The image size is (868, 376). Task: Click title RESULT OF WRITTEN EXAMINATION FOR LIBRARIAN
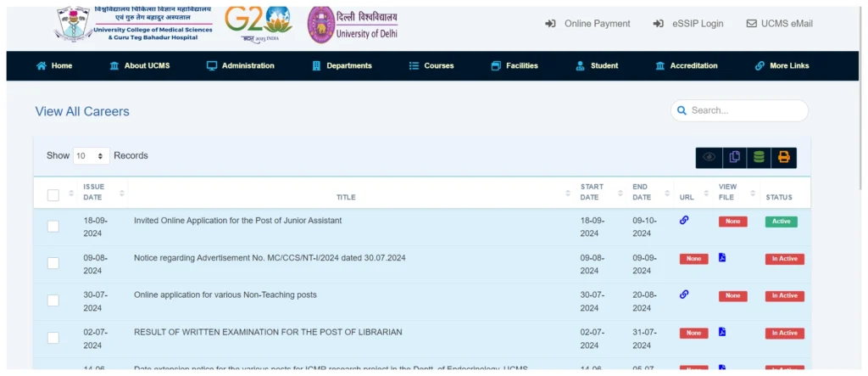[268, 332]
